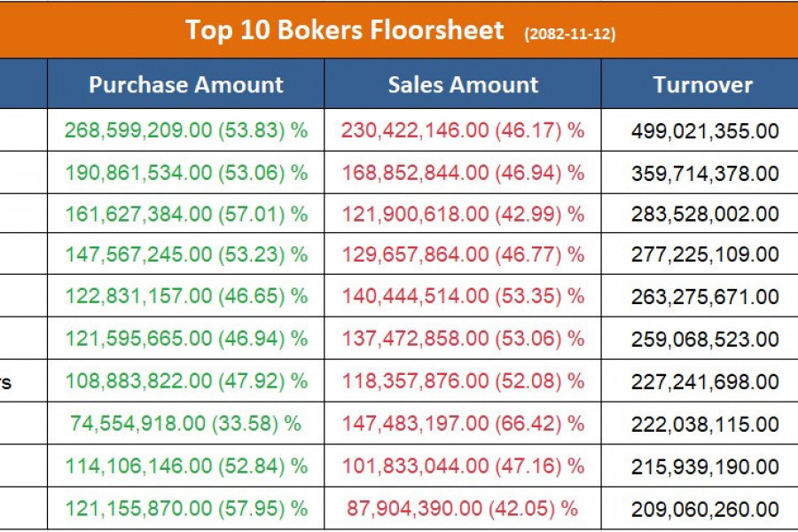Click sales amount 121,900,618.00 cell
Screen dimensions: 798x532
(x=463, y=214)
